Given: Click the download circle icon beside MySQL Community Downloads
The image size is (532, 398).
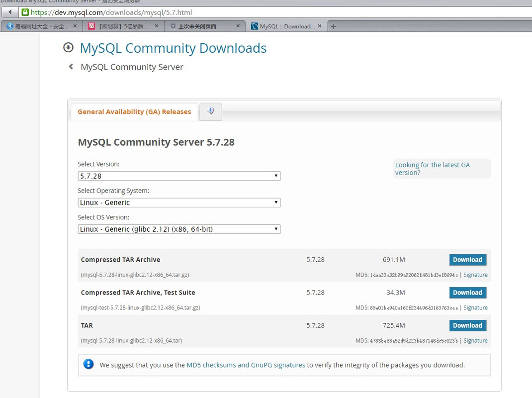Looking at the screenshot, I should pyautogui.click(x=68, y=48).
